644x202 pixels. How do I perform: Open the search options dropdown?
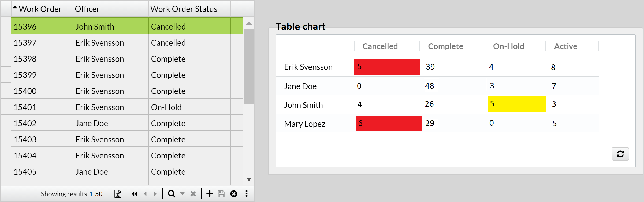click(183, 193)
